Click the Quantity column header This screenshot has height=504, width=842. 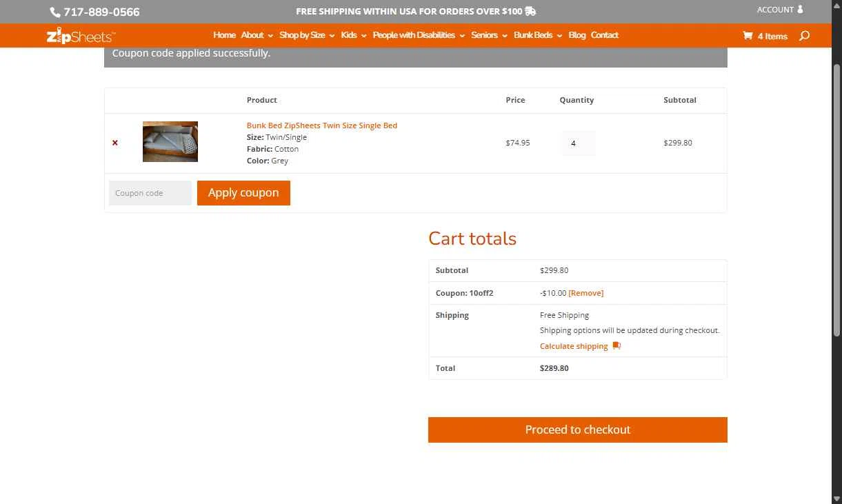(577, 100)
